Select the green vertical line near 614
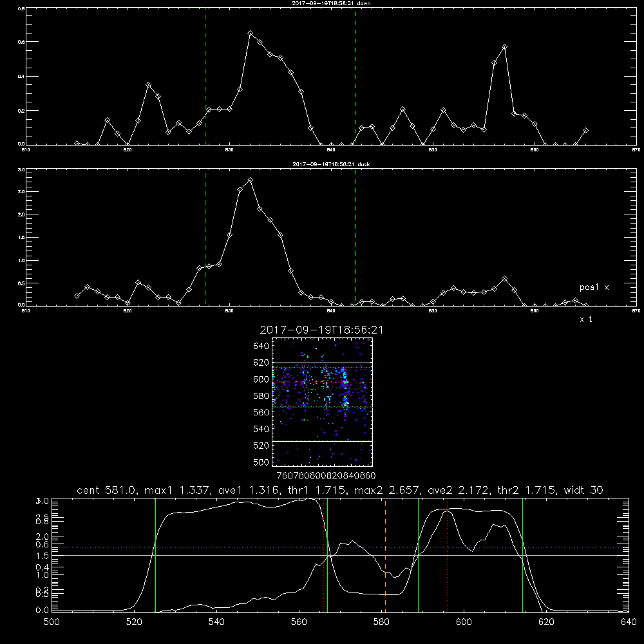Image resolution: width=644 pixels, height=644 pixels. 522,555
